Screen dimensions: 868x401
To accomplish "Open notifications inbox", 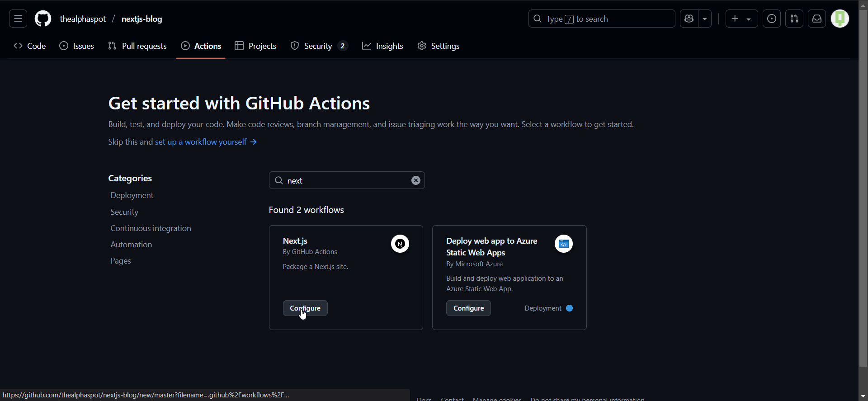I will [x=817, y=19].
